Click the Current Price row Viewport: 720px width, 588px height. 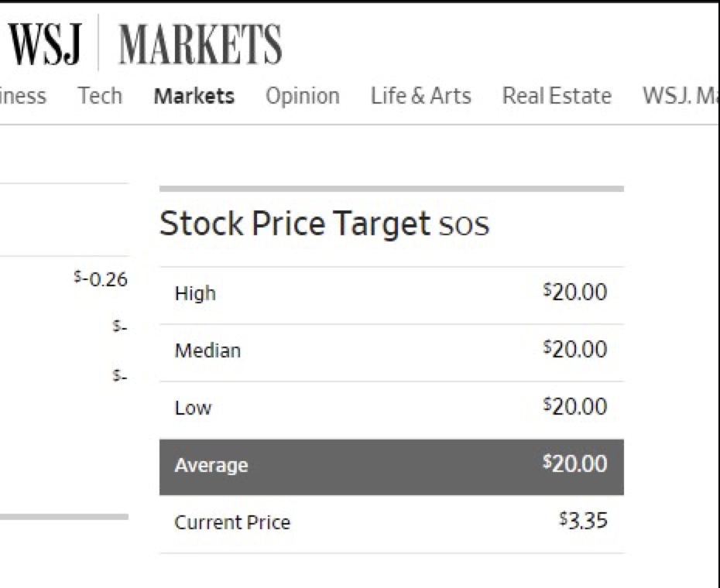click(x=392, y=524)
